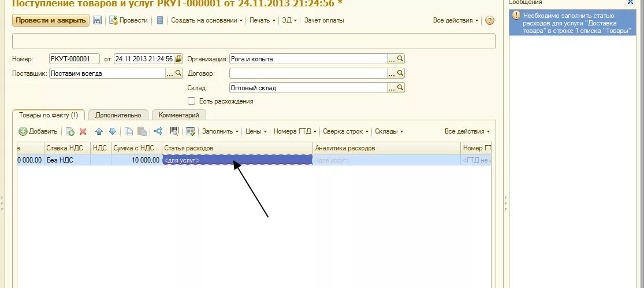Open the Склады dropdown

389,131
